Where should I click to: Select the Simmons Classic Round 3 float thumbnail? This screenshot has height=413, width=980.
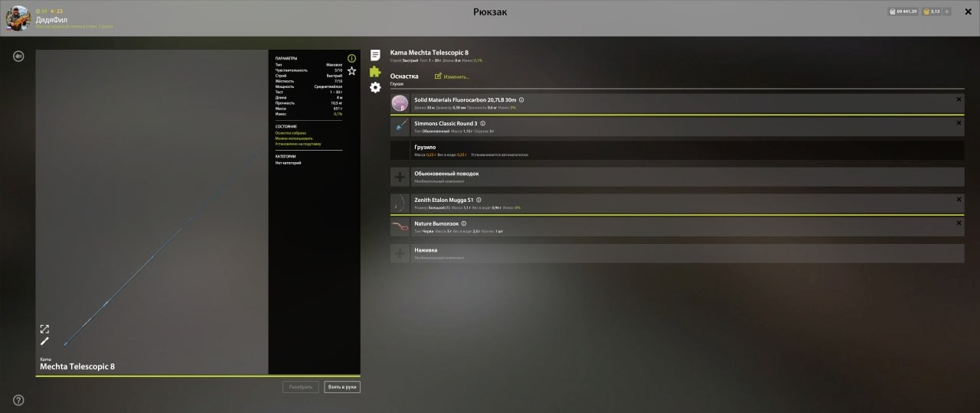coord(400,127)
